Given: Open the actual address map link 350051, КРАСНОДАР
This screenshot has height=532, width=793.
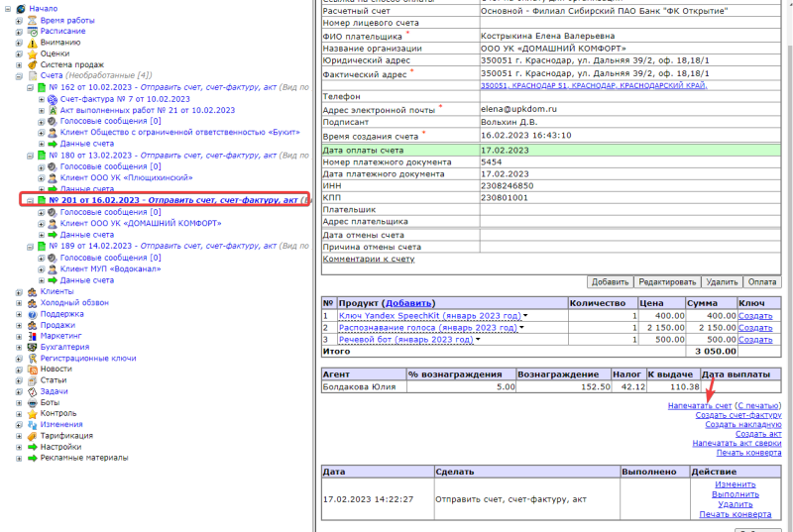Looking at the screenshot, I should click(594, 86).
